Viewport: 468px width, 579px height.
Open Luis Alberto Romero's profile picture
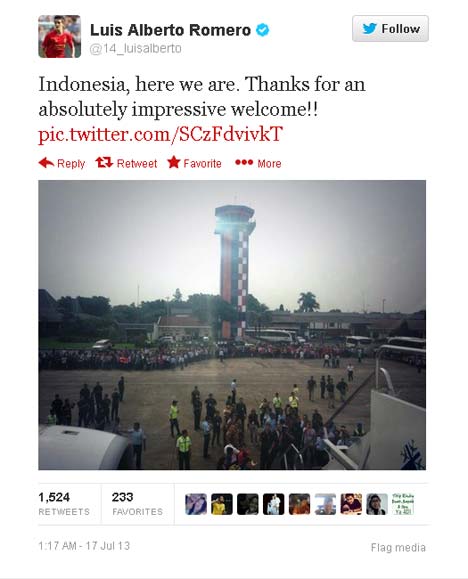click(59, 36)
